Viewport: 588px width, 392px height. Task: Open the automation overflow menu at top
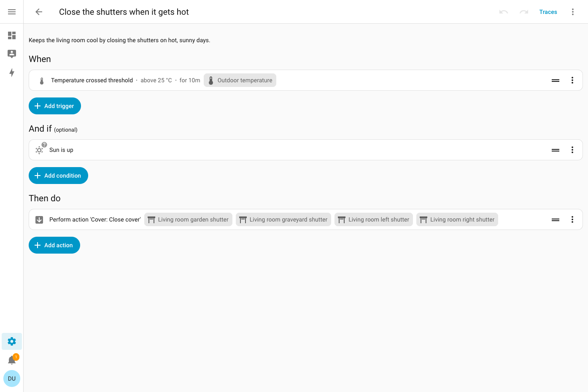coord(573,12)
